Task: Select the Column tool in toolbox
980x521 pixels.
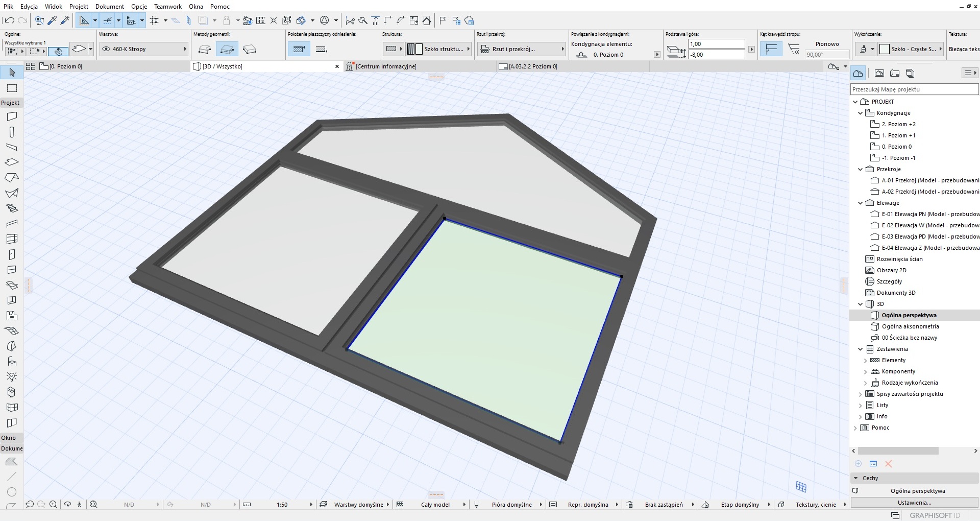Action: [x=12, y=132]
